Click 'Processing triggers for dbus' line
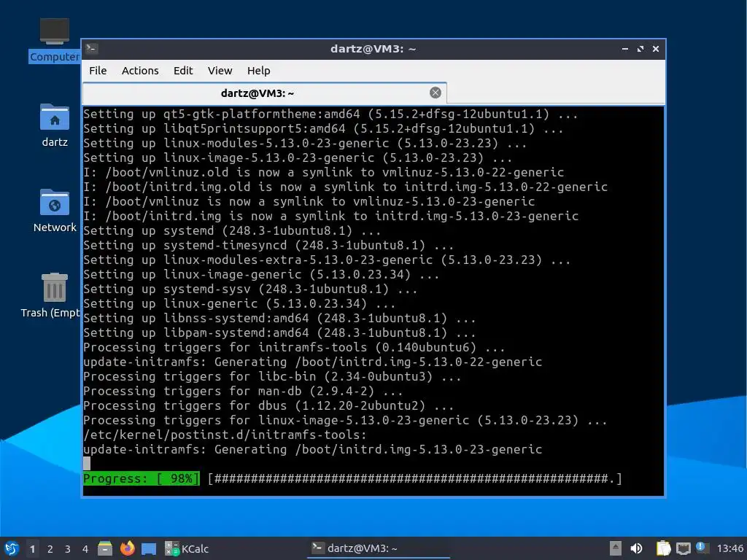The width and height of the screenshot is (747, 560). click(x=268, y=405)
